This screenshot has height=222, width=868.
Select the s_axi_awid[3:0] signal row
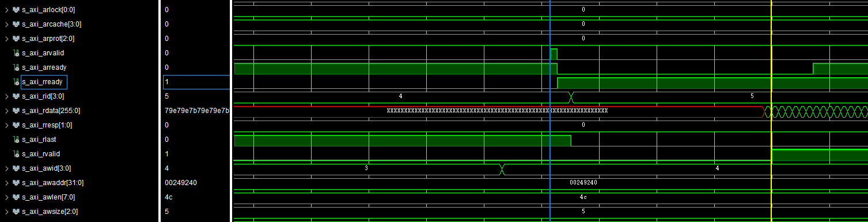tap(79, 168)
